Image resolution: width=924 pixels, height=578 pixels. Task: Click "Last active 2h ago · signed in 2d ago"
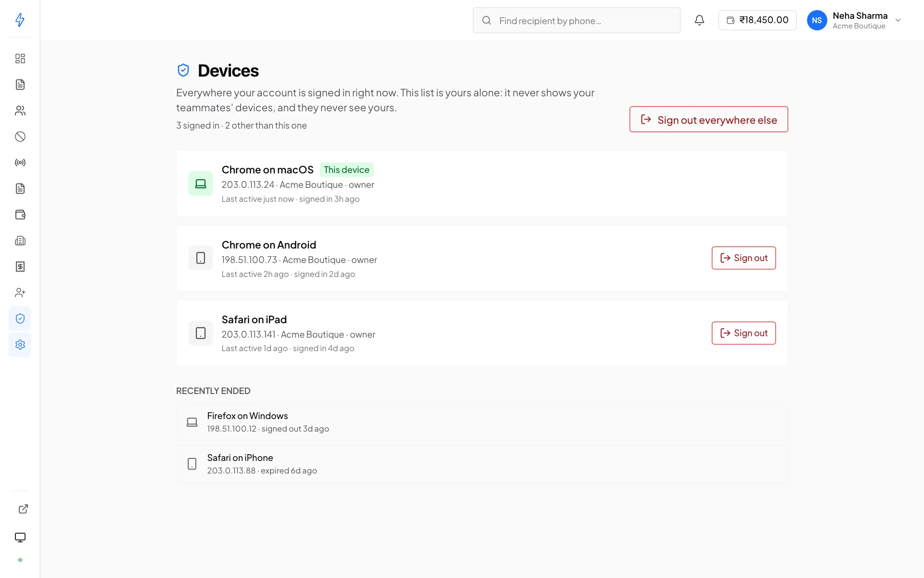288,275
